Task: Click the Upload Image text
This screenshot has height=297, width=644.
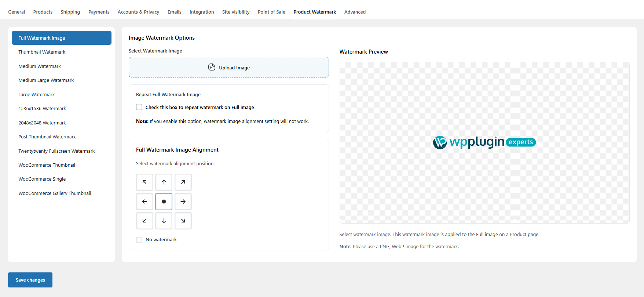Action: pos(234,68)
